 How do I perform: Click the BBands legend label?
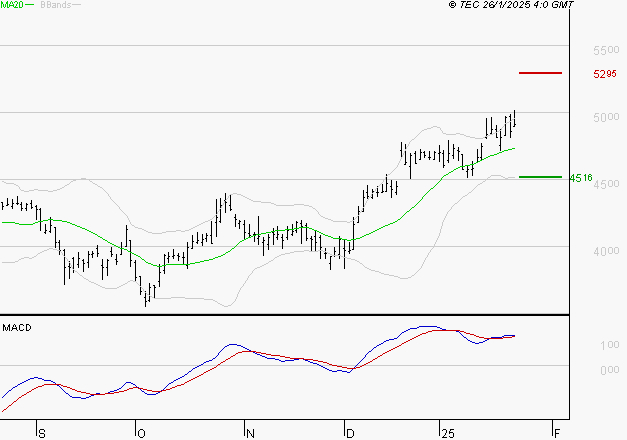pyautogui.click(x=56, y=5)
